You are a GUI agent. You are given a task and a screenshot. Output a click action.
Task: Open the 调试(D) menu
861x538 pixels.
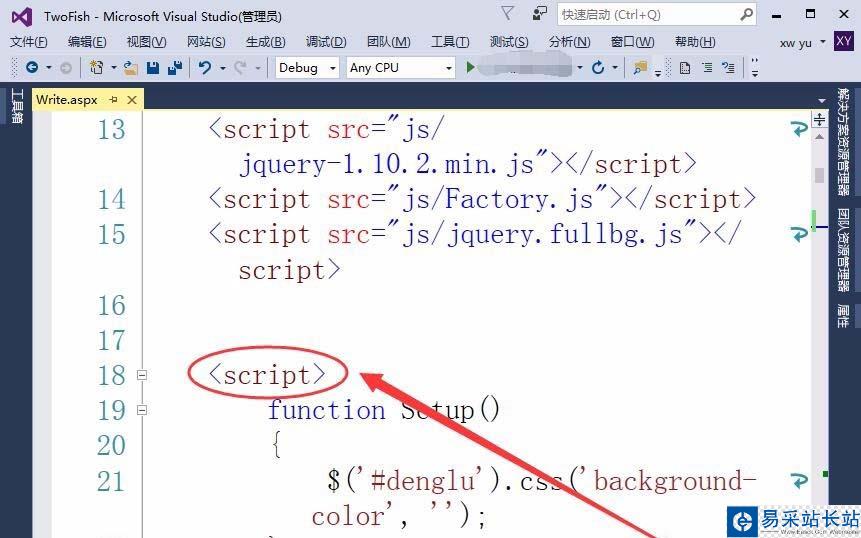[x=326, y=42]
